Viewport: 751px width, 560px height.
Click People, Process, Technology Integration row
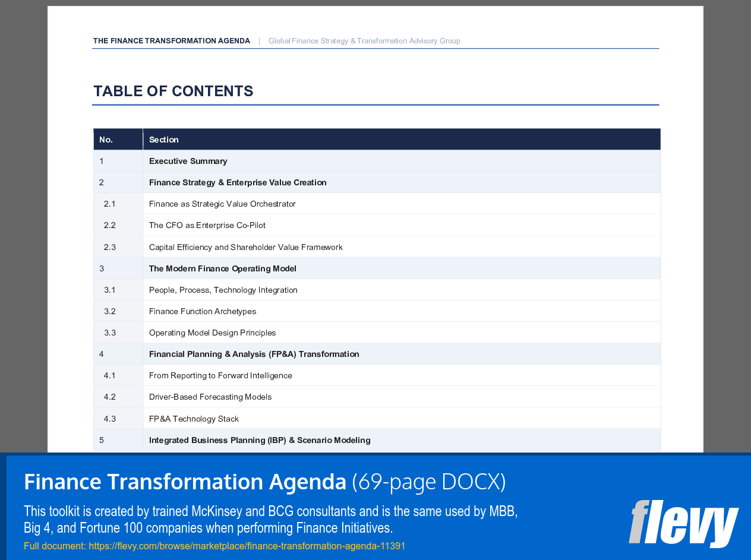pyautogui.click(x=223, y=290)
